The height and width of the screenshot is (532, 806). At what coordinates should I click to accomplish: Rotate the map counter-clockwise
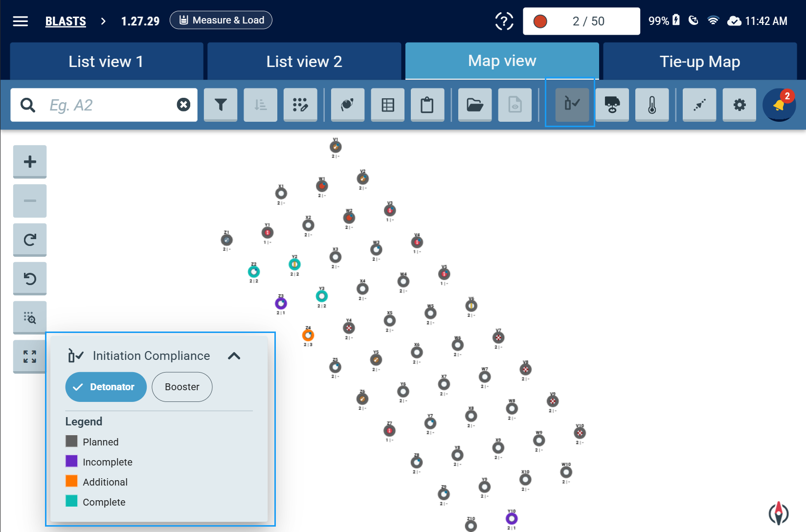click(30, 279)
